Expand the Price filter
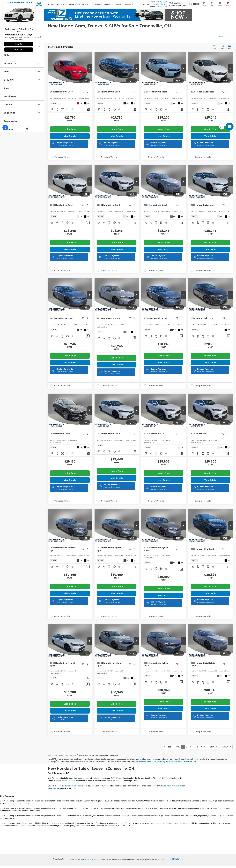The image size is (236, 868). 22,72
